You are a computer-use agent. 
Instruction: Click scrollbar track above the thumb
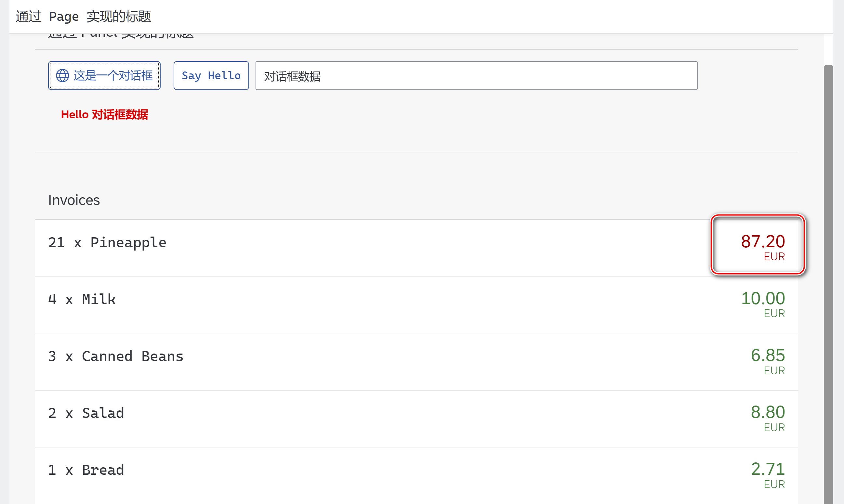828,49
